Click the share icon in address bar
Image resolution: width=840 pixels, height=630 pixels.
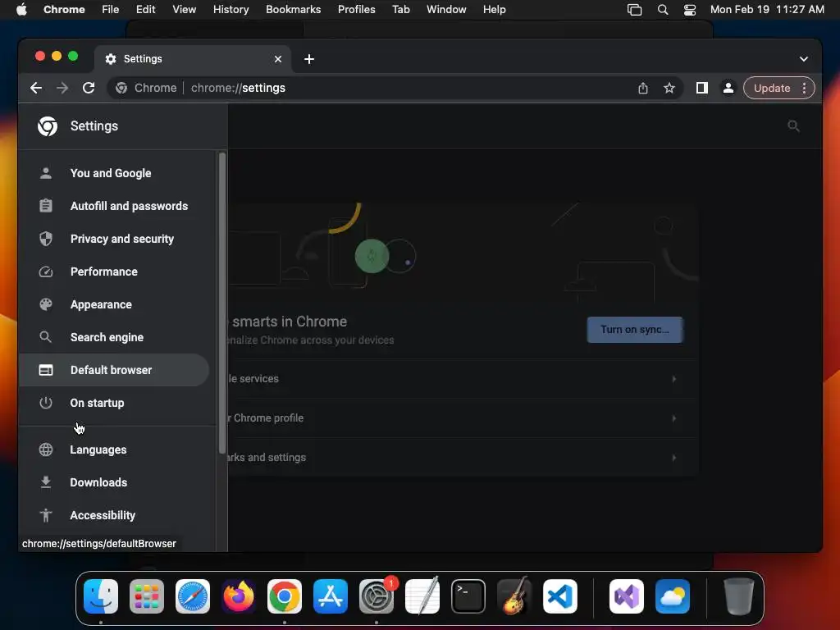(643, 88)
